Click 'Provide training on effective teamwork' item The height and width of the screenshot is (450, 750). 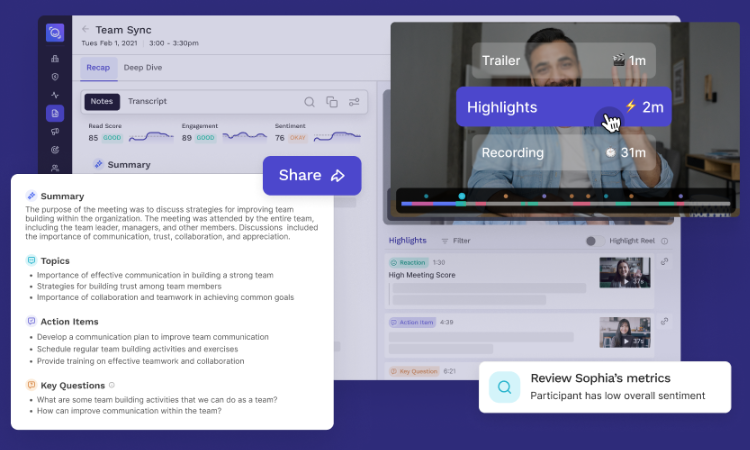tap(141, 361)
